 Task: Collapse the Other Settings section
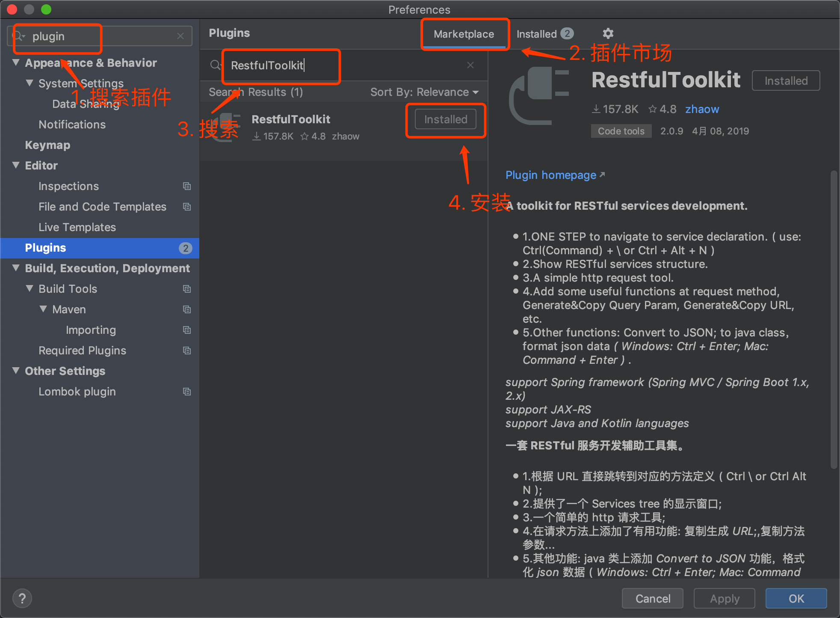16,371
